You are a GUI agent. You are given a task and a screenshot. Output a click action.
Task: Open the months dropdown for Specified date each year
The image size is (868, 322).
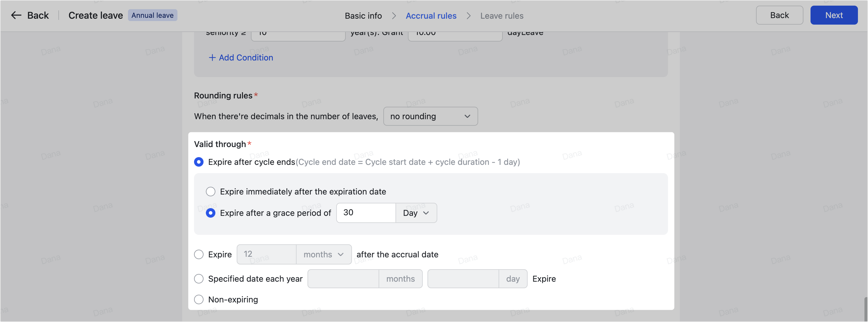(400, 278)
